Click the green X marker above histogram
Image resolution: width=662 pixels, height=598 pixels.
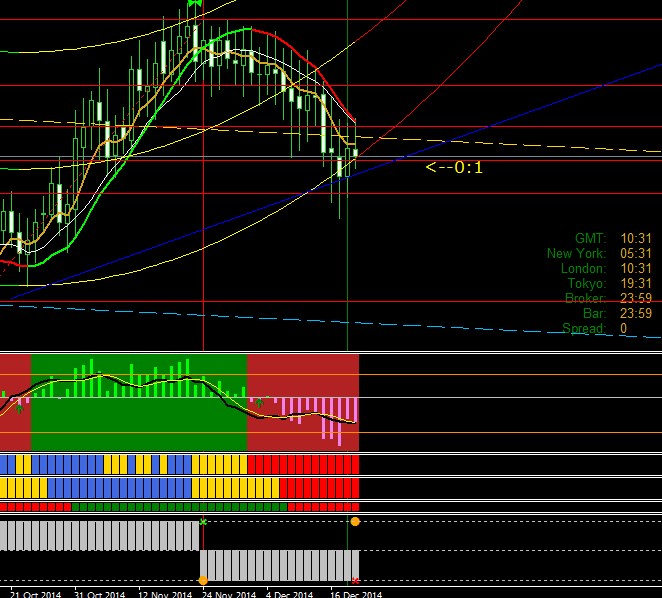pyautogui.click(x=203, y=522)
